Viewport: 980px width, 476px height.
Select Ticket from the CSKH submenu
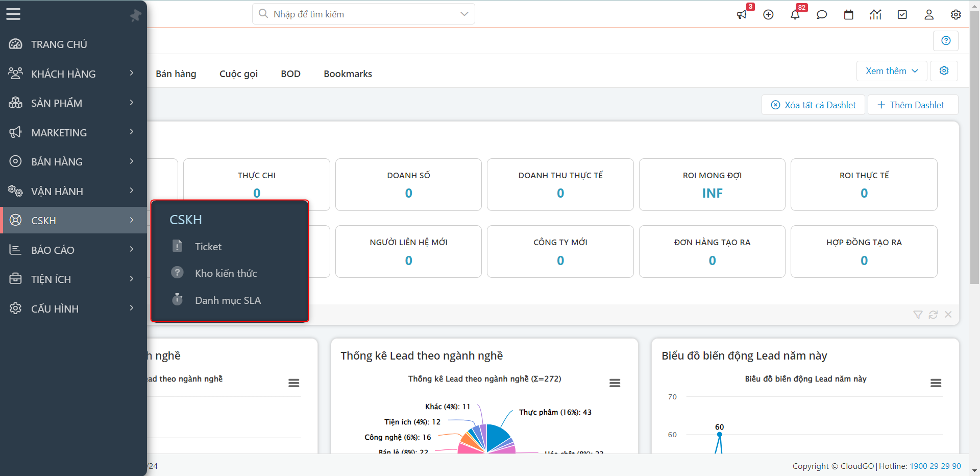click(208, 247)
